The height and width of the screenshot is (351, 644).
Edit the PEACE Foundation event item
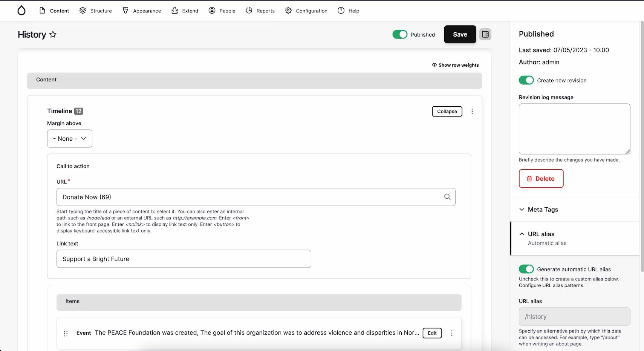(432, 333)
